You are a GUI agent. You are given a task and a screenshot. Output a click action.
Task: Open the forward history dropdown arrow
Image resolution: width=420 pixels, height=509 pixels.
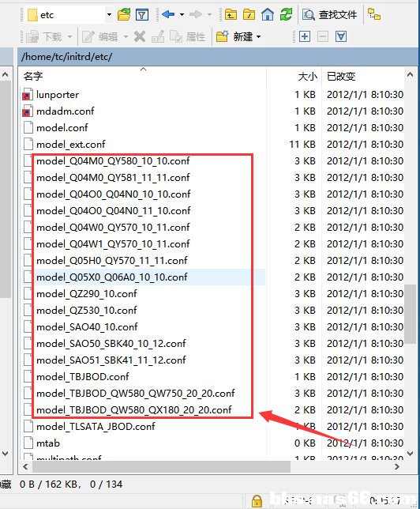[x=209, y=14]
